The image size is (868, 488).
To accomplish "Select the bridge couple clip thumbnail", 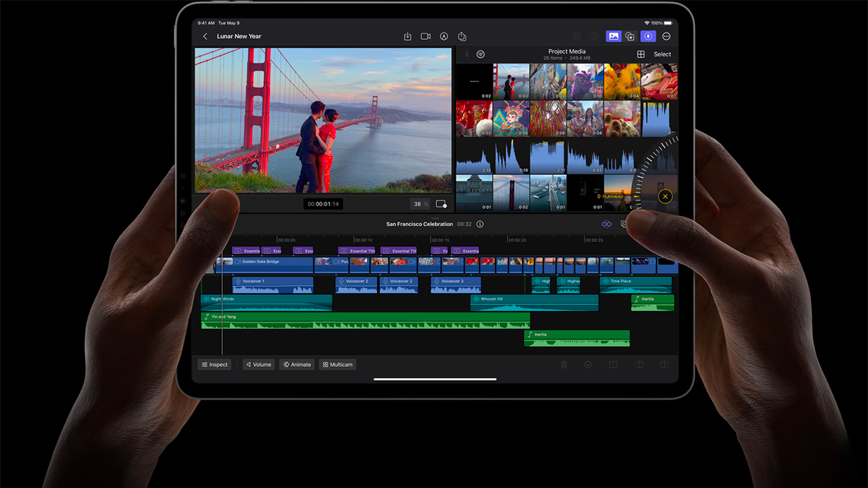I will coord(511,82).
